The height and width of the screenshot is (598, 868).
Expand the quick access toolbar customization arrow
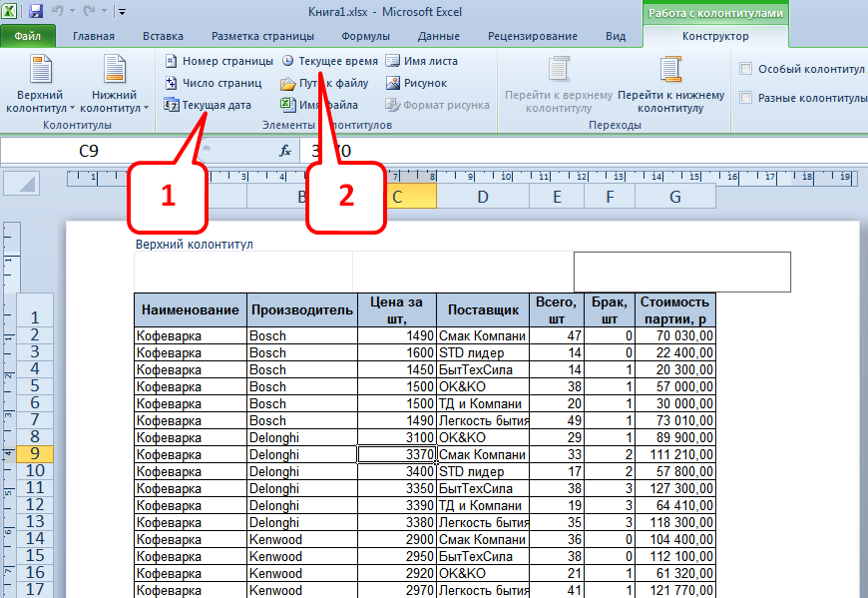coord(122,13)
